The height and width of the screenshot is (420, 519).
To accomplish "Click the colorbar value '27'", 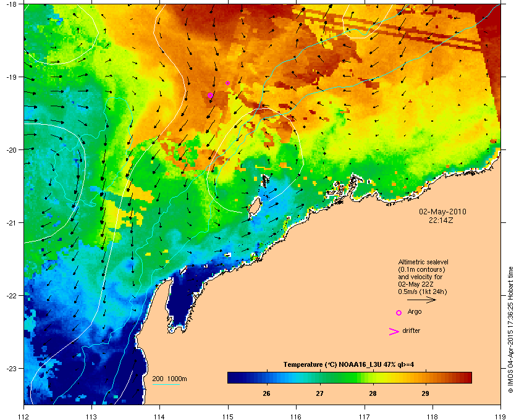I will coord(319,393).
